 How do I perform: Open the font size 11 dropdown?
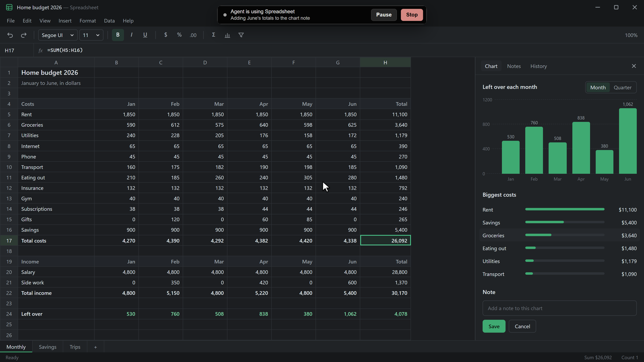[91, 35]
